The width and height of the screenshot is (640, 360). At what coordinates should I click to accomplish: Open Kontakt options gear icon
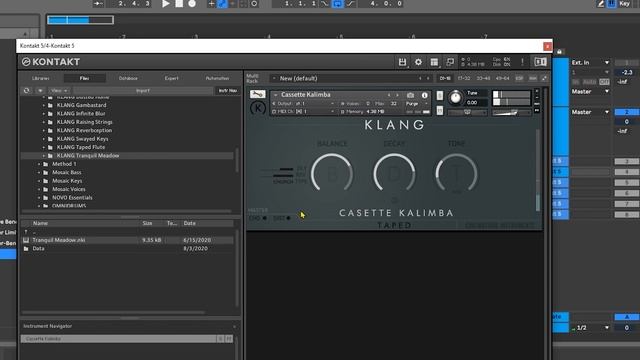(x=418, y=62)
